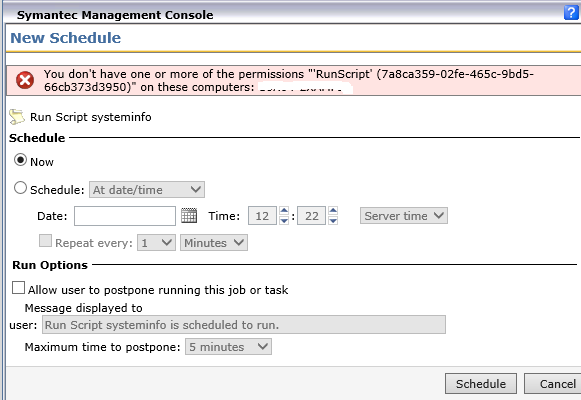Check Allow user to postpone running this job
Viewport: 581px width, 400px height.
click(19, 288)
